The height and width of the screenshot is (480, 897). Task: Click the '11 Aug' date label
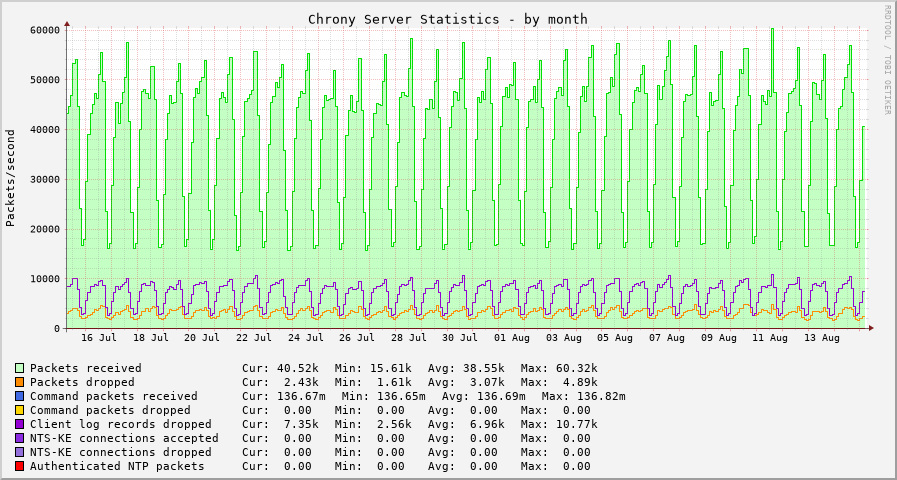(771, 338)
